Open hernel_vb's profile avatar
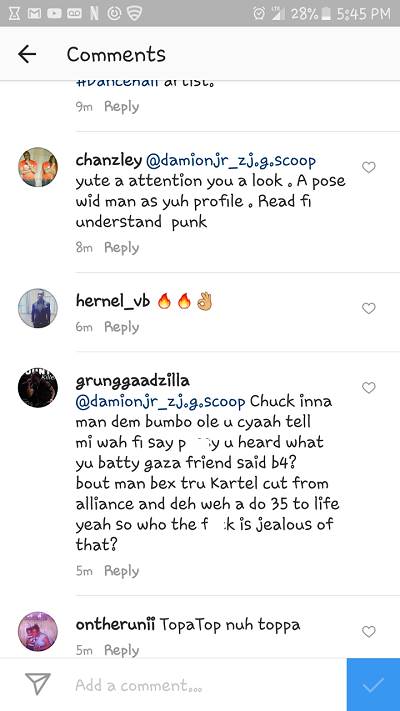The height and width of the screenshot is (711, 400). 38,308
